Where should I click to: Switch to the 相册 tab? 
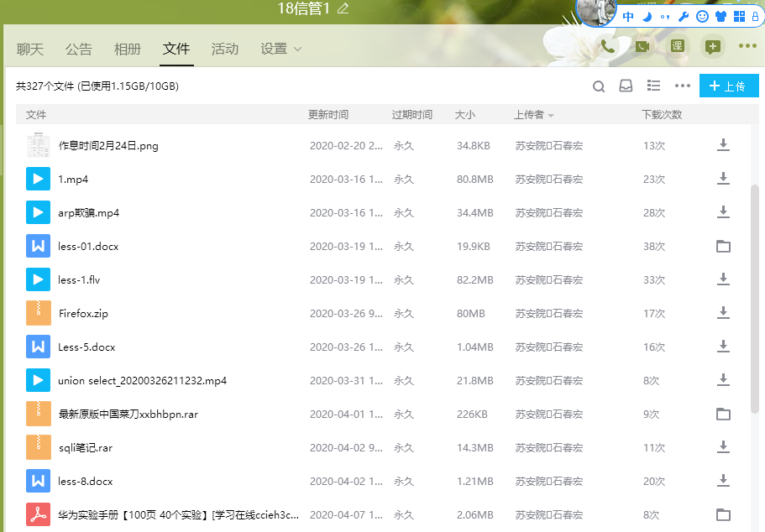(128, 50)
